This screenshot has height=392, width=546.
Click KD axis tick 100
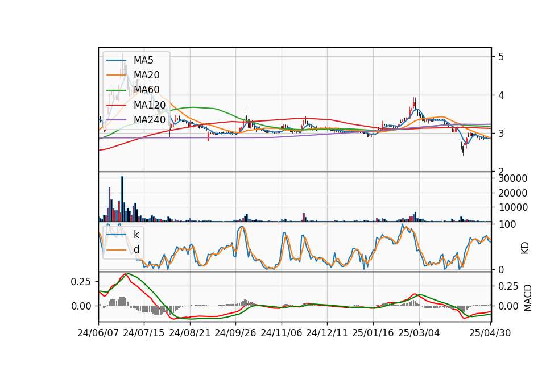click(x=507, y=225)
